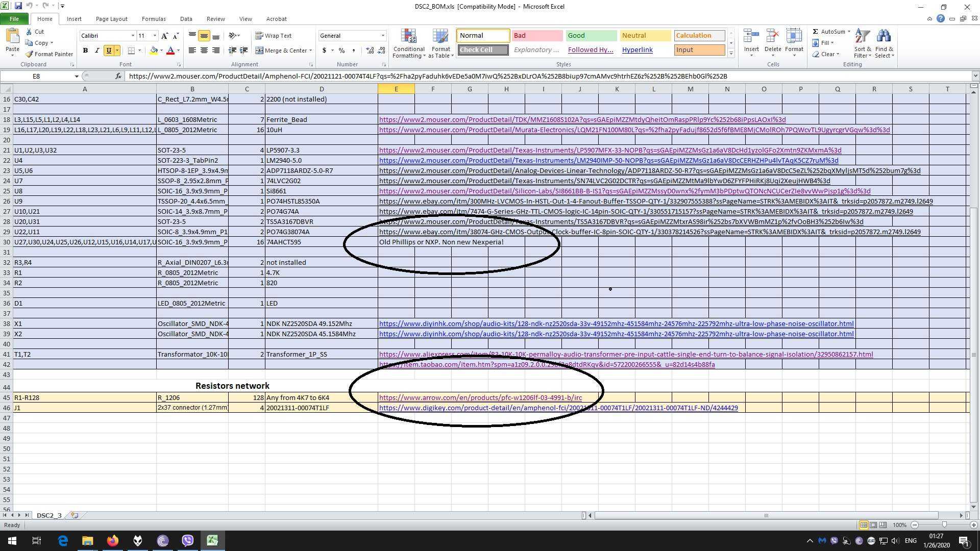This screenshot has height=551, width=980.
Task: Apply the Calculation cell style swatch
Action: [x=699, y=36]
